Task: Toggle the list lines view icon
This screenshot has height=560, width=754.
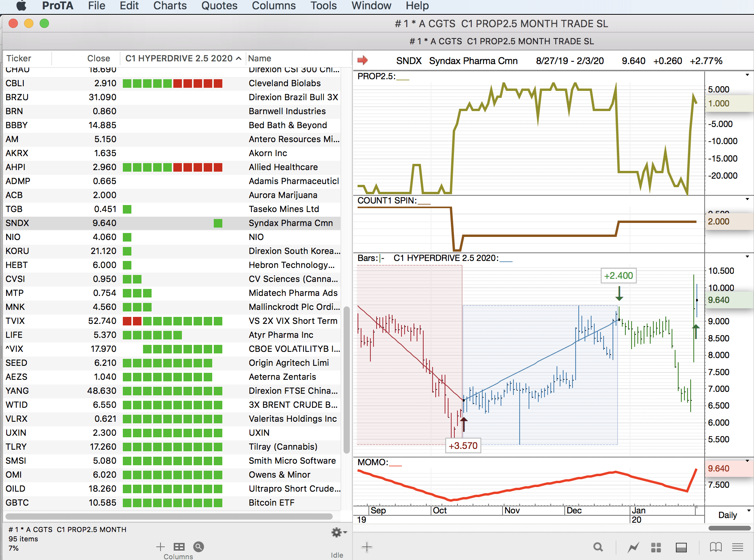Action: (x=737, y=547)
